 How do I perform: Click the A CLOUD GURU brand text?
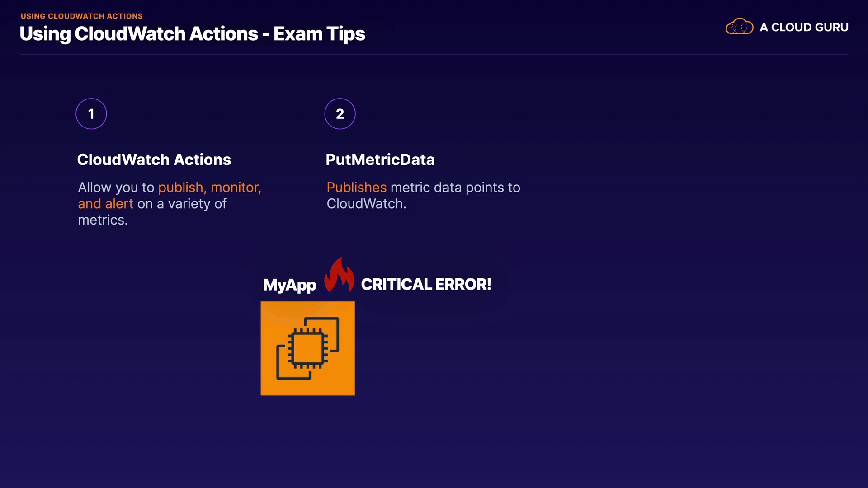[804, 28]
